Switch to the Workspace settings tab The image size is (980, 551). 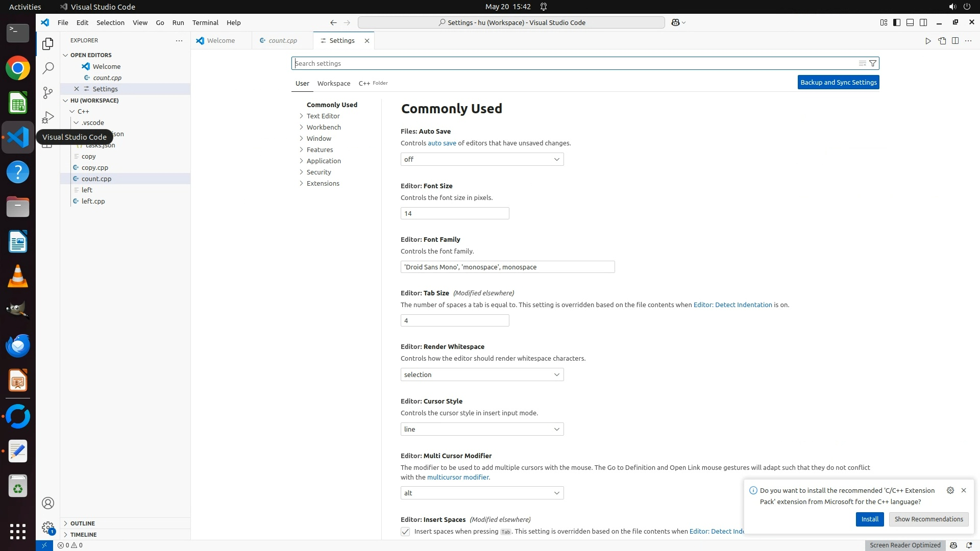[x=334, y=83]
